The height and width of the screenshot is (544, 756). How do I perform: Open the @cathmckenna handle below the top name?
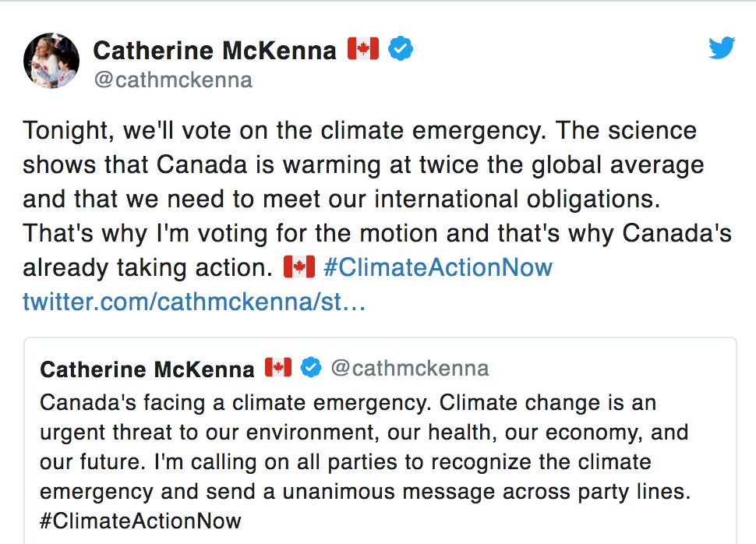pyautogui.click(x=172, y=80)
